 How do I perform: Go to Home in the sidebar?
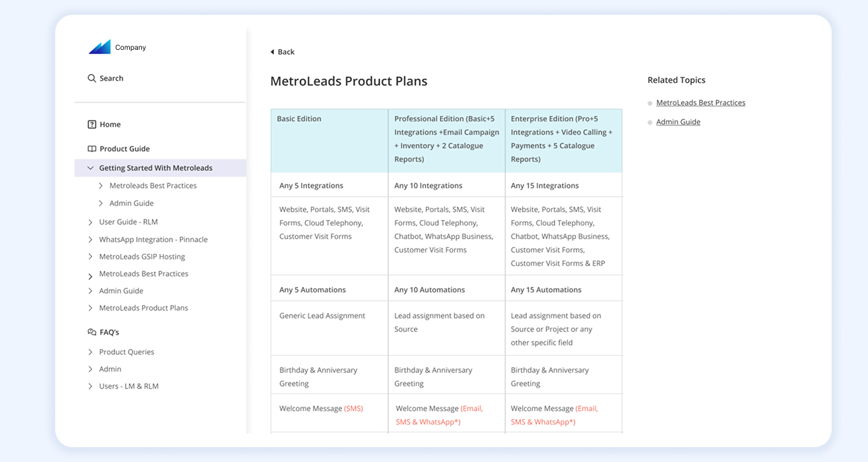point(110,125)
